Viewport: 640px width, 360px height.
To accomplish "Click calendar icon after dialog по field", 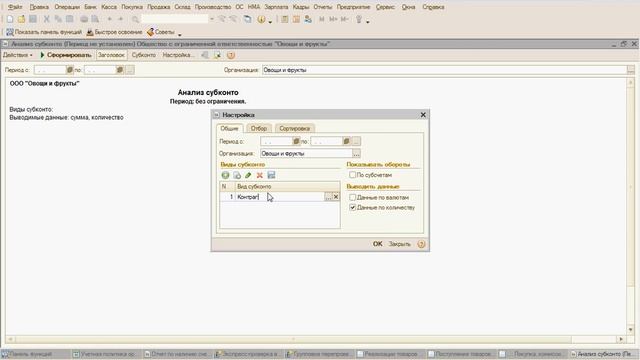I will click(x=346, y=141).
